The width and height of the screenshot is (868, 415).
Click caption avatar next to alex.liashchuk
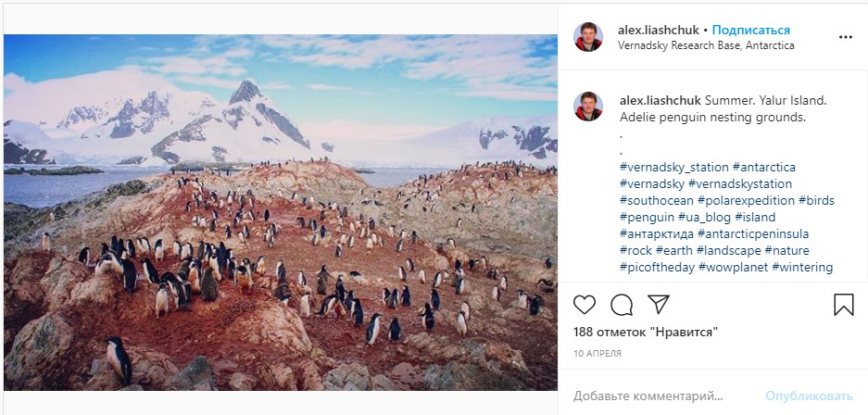(x=588, y=107)
